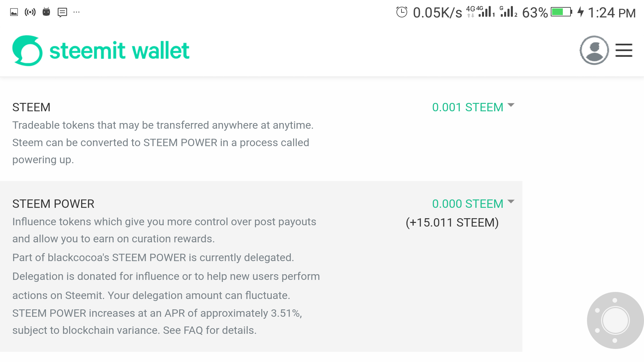Tap the 1:24 PM clock
The width and height of the screenshot is (644, 362).
pyautogui.click(x=611, y=13)
